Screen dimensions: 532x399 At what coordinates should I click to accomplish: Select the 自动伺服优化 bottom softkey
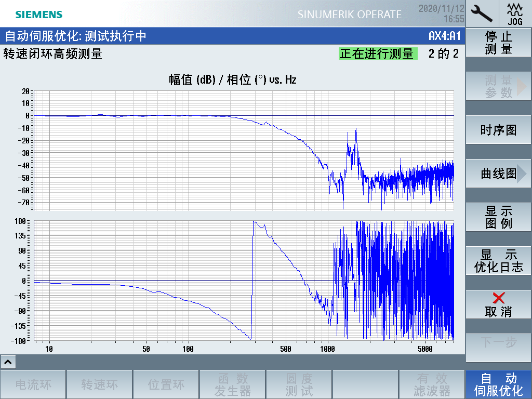coord(498,384)
